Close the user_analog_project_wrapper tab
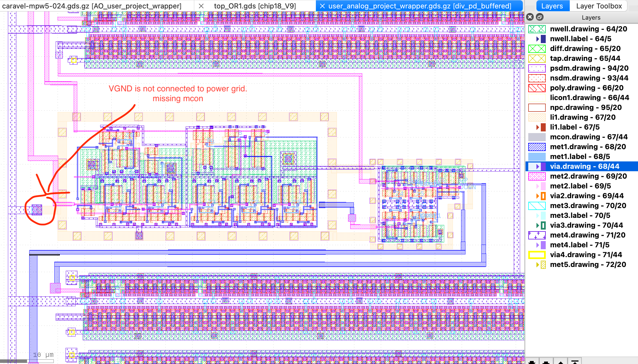The image size is (638, 364). coord(322,6)
